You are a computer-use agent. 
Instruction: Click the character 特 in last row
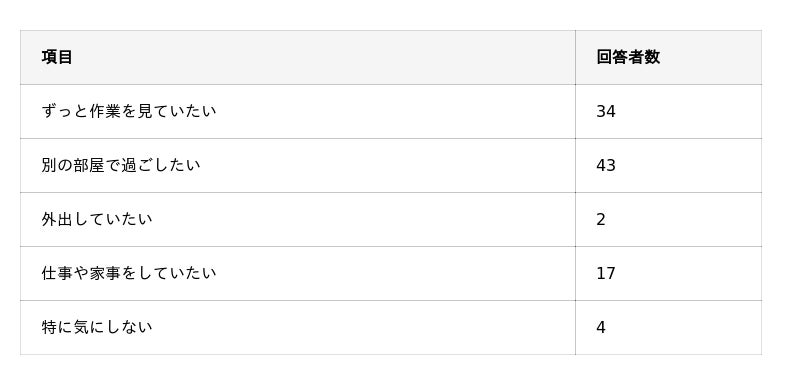coord(49,327)
